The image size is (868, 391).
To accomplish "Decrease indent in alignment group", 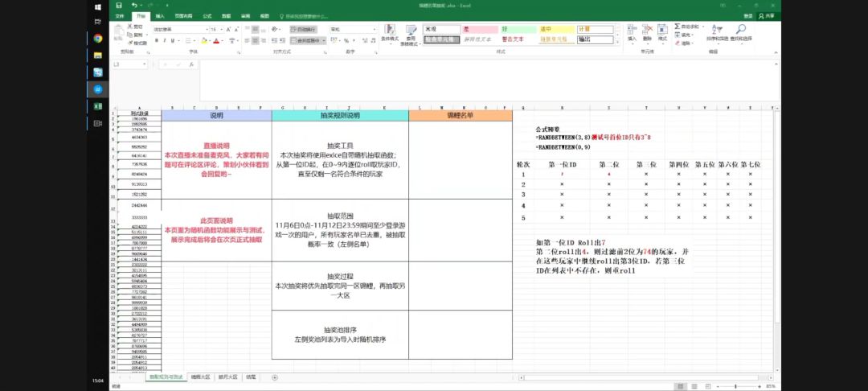I will coord(275,40).
